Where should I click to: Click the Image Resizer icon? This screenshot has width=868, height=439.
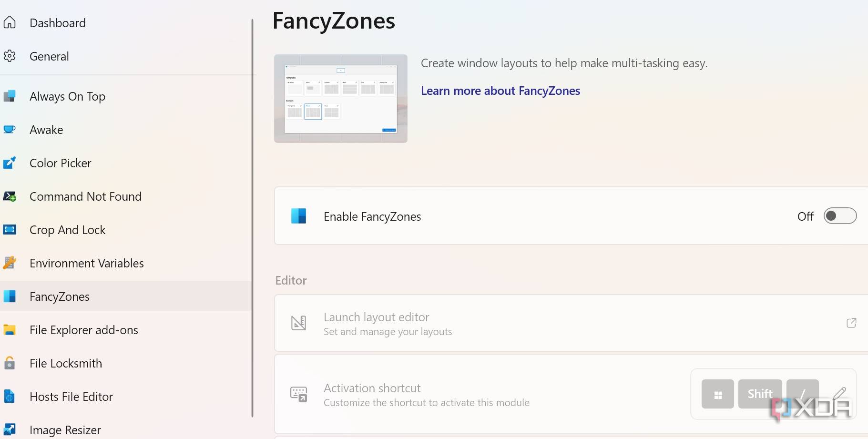[x=10, y=429]
